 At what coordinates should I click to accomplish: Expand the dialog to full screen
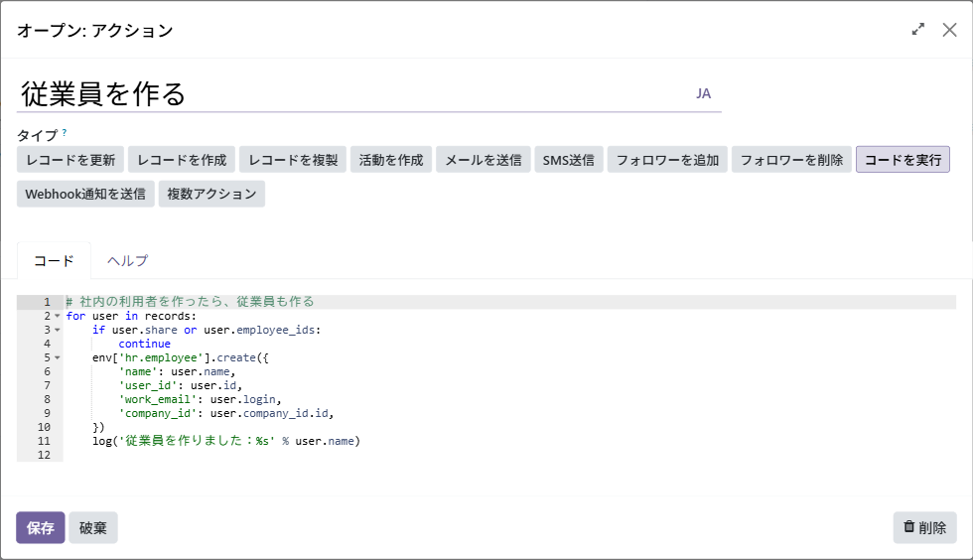917,29
